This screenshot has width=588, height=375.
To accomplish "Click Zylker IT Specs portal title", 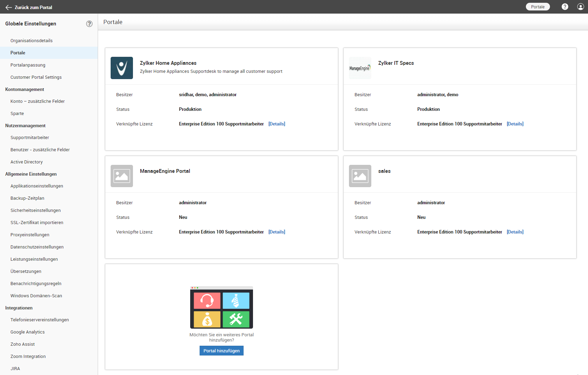I will click(396, 63).
